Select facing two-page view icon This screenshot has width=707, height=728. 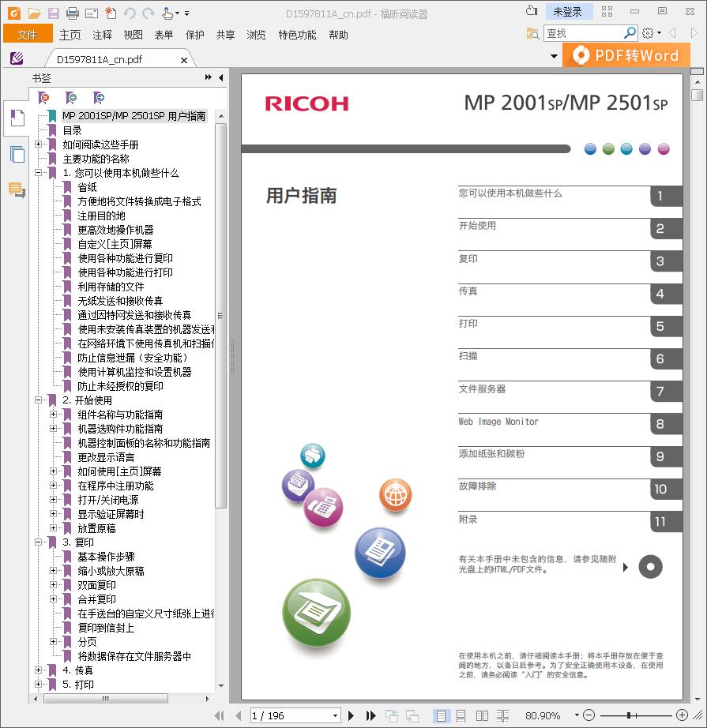click(x=482, y=715)
